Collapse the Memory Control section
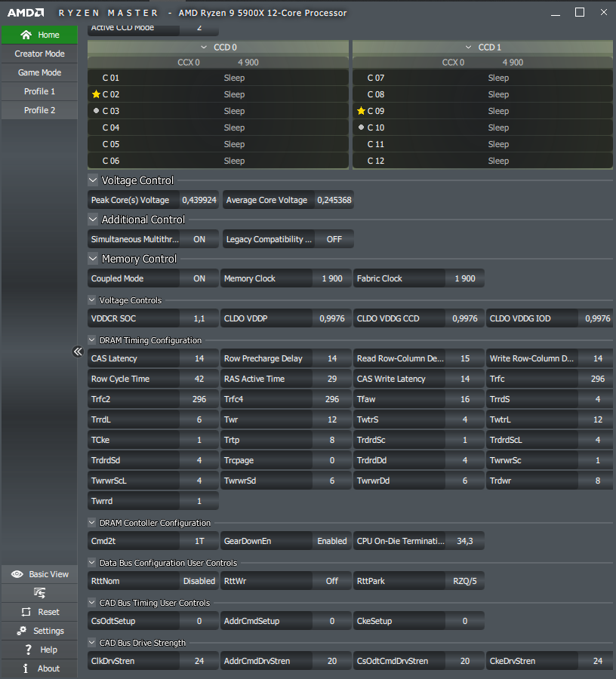616x679 pixels. pos(93,259)
